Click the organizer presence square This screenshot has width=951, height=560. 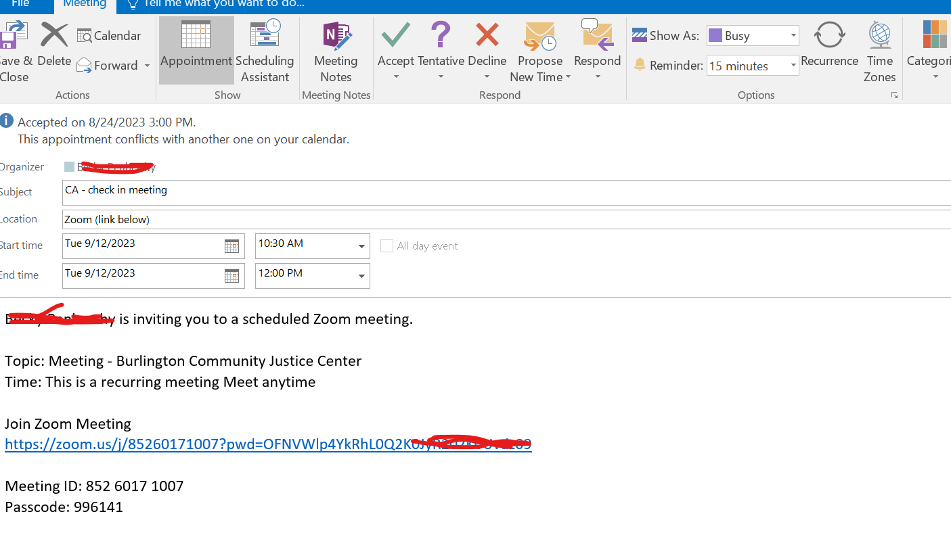pos(69,166)
